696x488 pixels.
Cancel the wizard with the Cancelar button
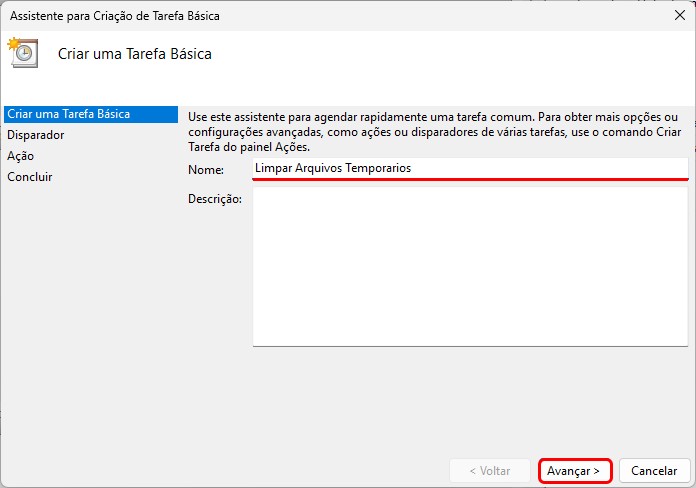click(655, 470)
